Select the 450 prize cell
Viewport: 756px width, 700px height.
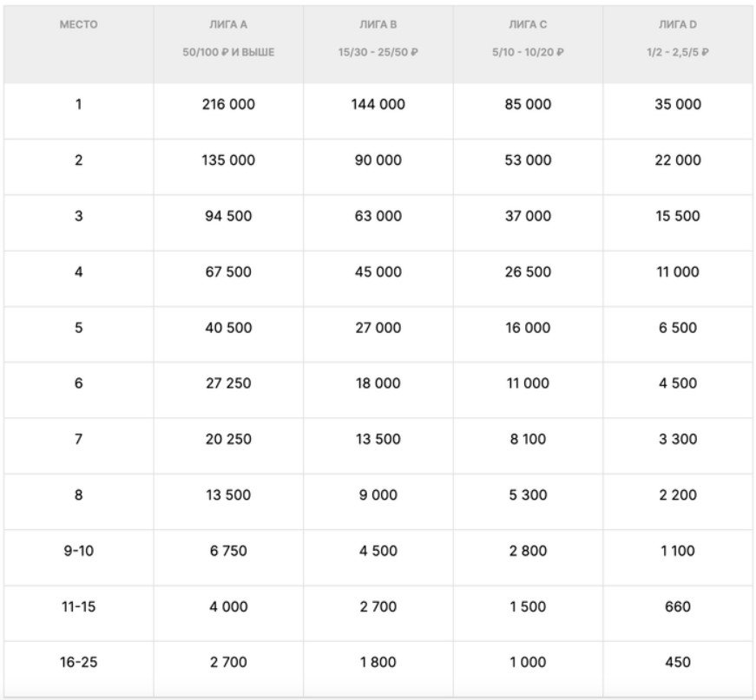[678, 662]
